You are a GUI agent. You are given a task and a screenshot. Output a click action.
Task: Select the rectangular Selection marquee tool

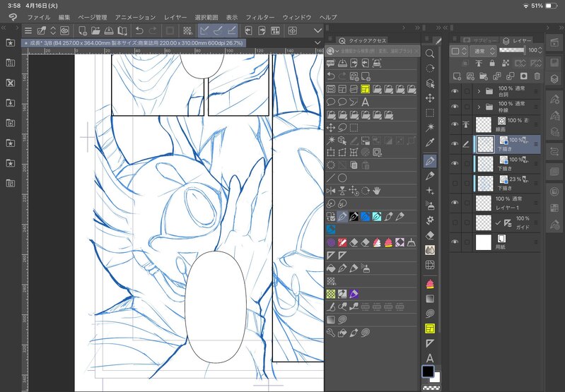coord(430,112)
